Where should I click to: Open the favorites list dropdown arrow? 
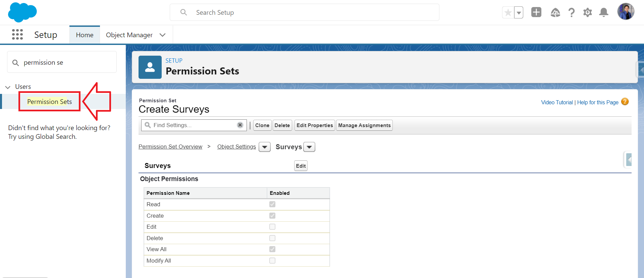(x=519, y=13)
